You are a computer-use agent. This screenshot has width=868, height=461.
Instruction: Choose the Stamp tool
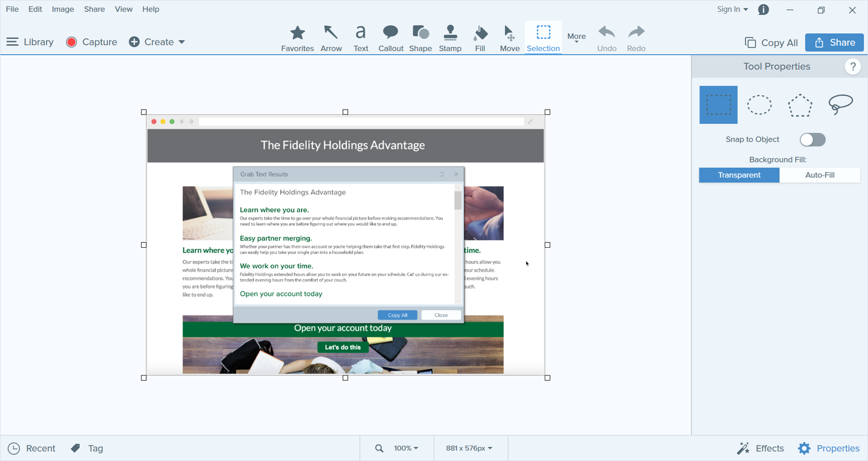pyautogui.click(x=450, y=38)
